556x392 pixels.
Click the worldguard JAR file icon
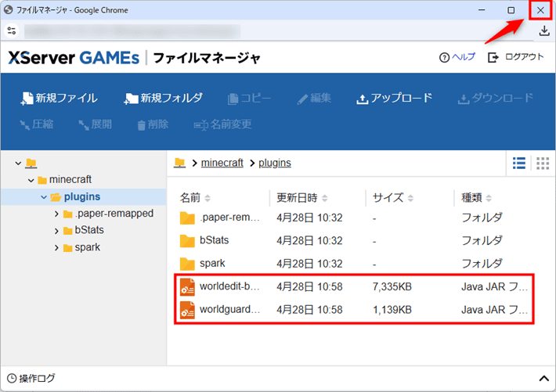coord(187,310)
